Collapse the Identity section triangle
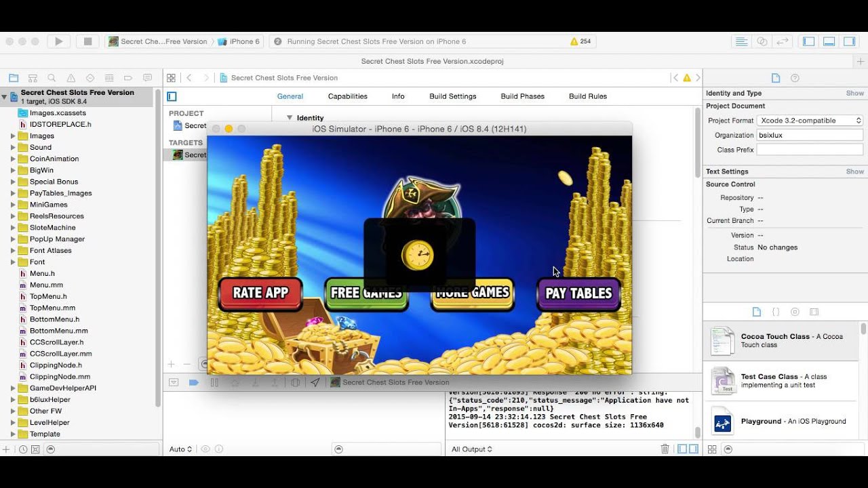The image size is (868, 488). coord(290,118)
